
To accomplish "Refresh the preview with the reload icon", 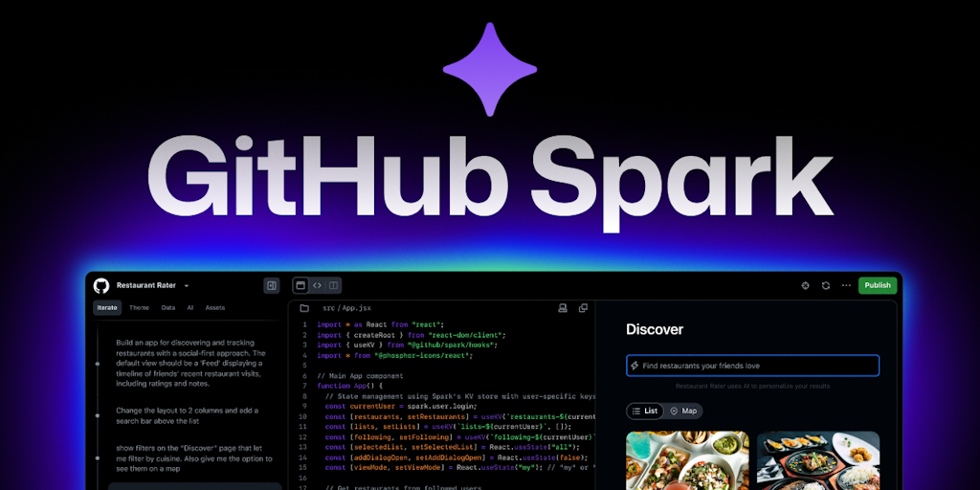I will tap(826, 285).
